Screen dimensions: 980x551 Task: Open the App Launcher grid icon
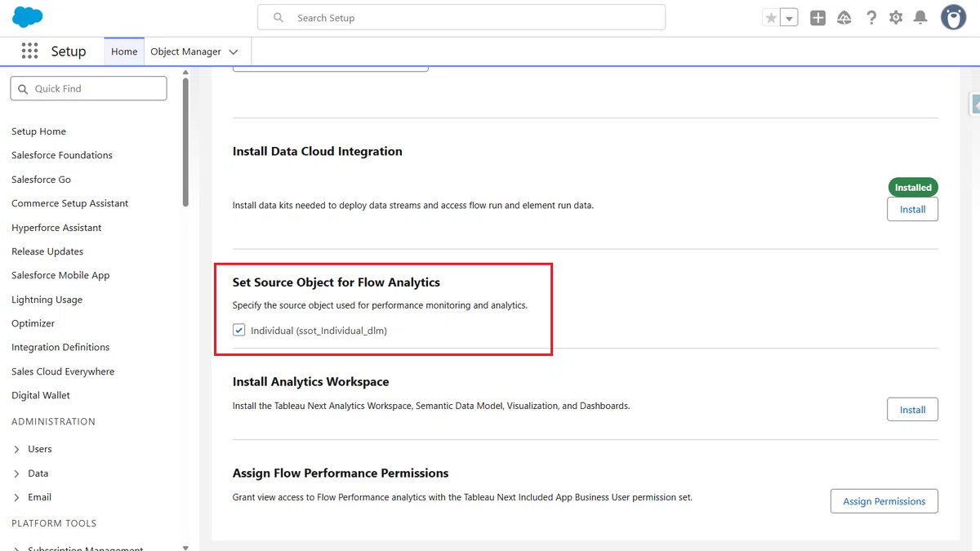coord(30,51)
